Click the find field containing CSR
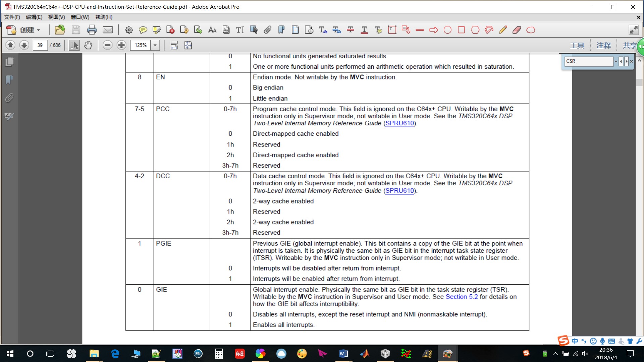This screenshot has width=644, height=362. pos(589,61)
